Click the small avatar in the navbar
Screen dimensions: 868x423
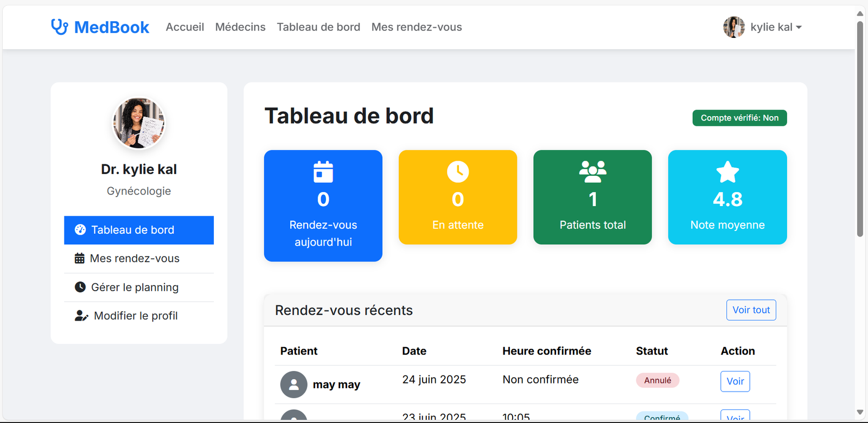tap(733, 27)
